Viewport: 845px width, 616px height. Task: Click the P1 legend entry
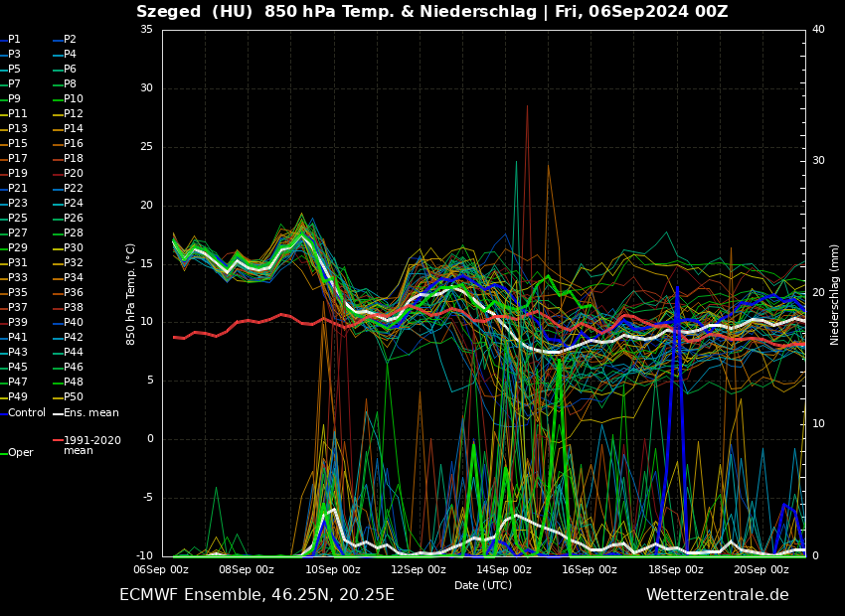14,40
